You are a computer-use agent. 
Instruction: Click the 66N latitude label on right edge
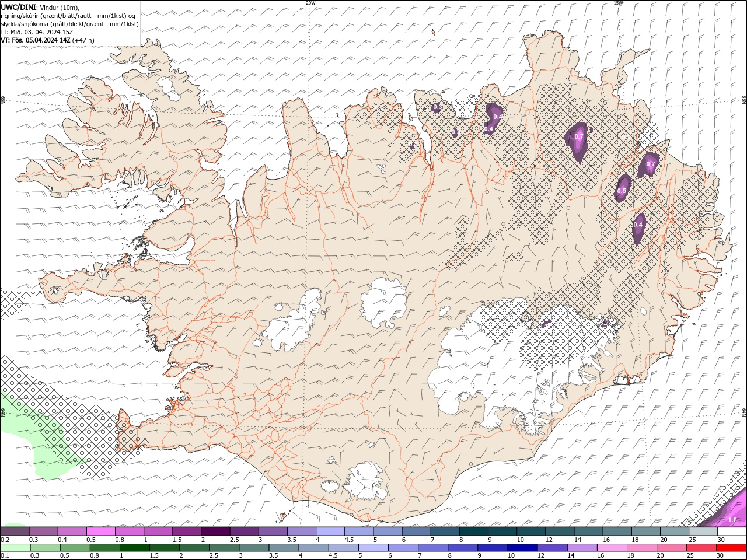pyautogui.click(x=744, y=100)
